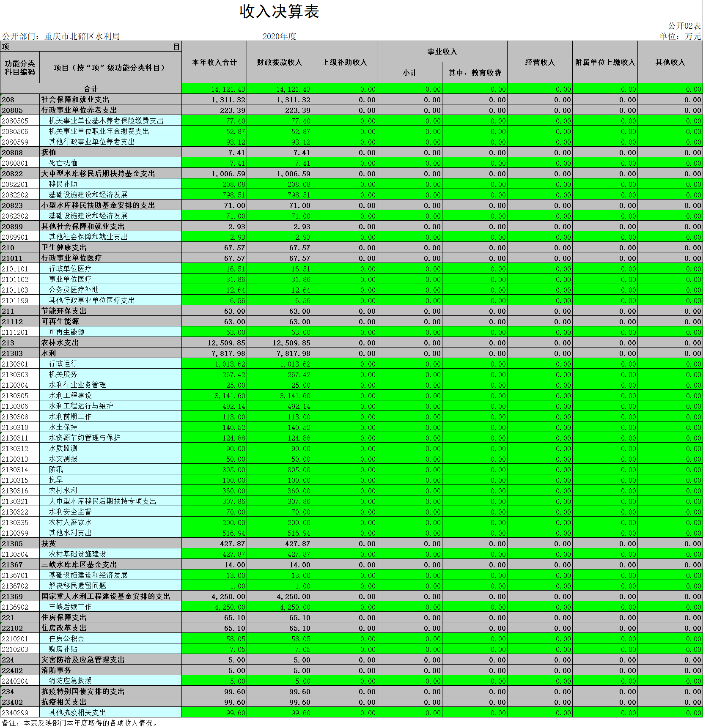The width and height of the screenshot is (703, 728).
Task: Select the "扶贫" row name
Action: (x=49, y=543)
